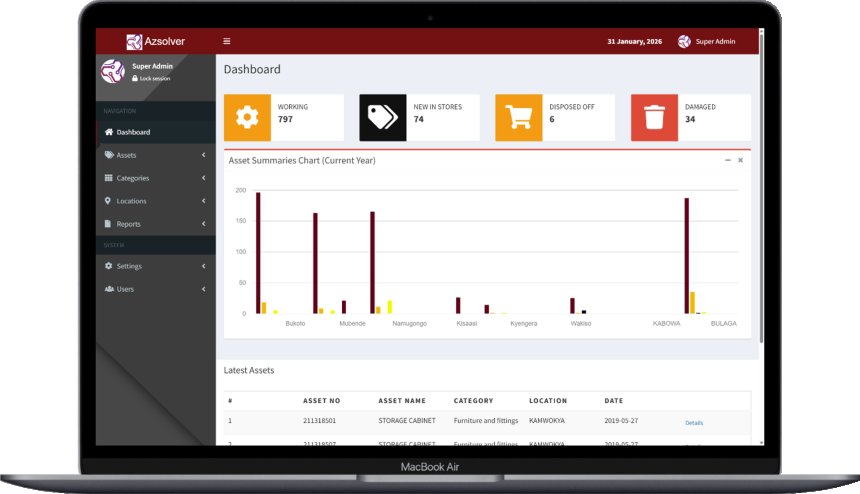Click the 31 January, 2026 date
Viewport: 860px width, 494px height.
click(635, 42)
